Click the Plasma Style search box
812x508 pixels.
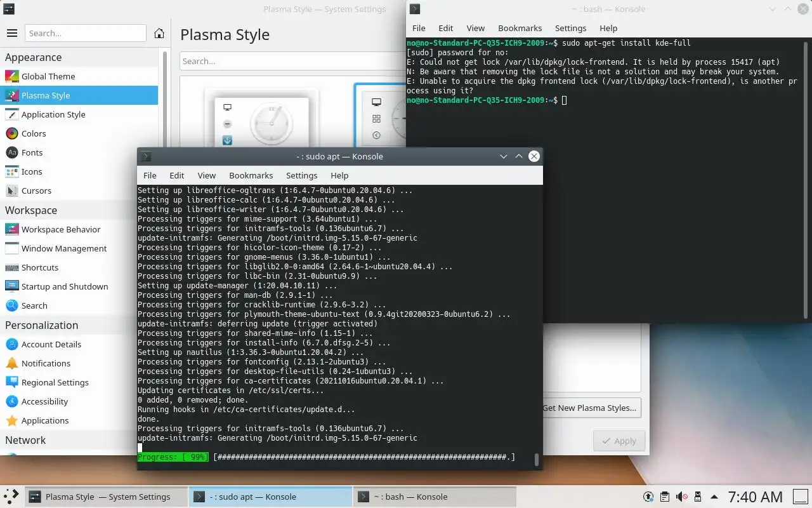tap(292, 61)
